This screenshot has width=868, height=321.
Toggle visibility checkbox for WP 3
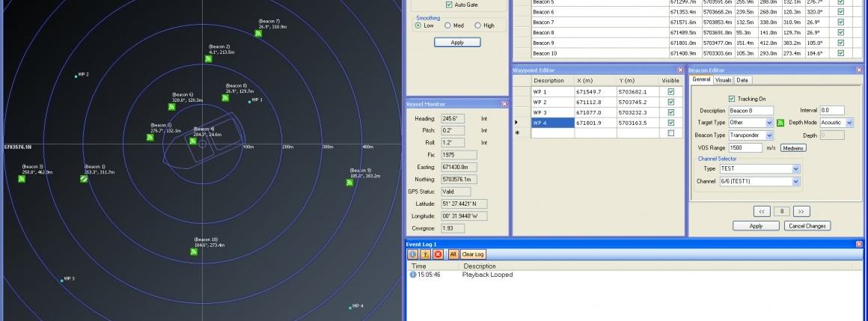(671, 112)
